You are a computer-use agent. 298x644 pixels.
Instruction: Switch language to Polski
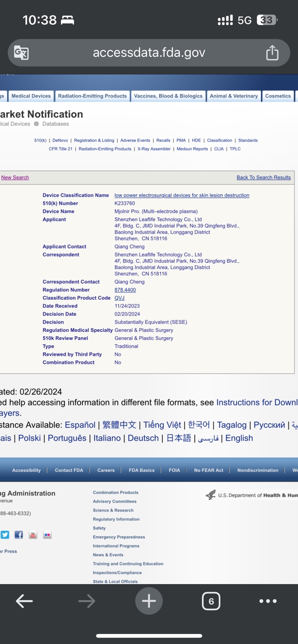coord(30,438)
